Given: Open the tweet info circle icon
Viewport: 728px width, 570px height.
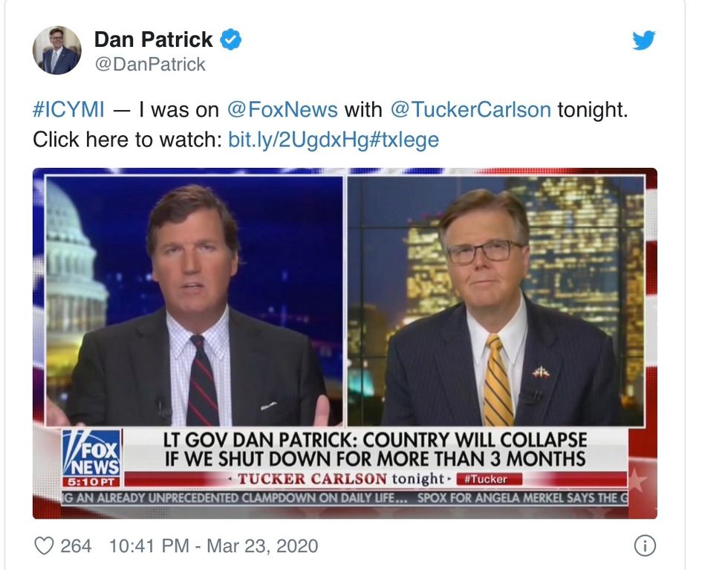Looking at the screenshot, I should (x=645, y=545).
